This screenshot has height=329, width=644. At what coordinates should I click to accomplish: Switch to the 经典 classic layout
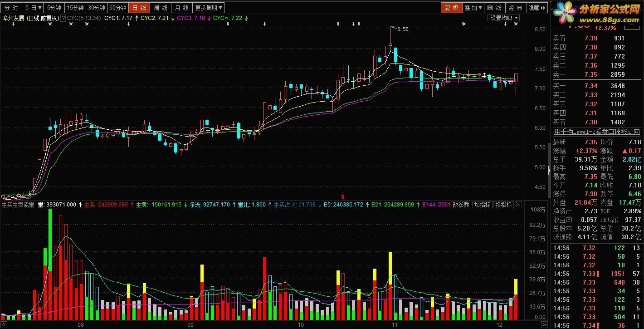pos(516,8)
